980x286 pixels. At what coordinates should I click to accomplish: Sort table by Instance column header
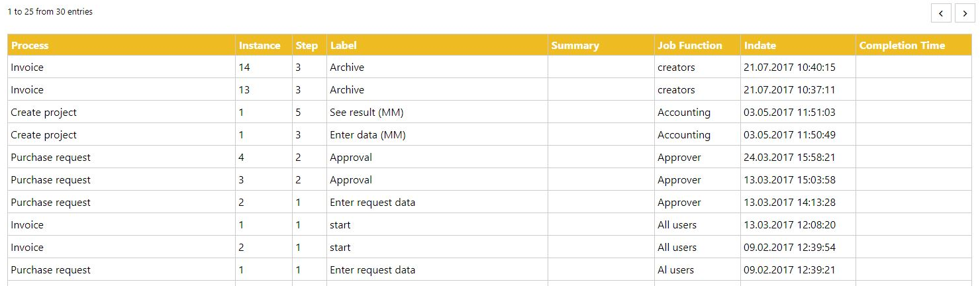pyautogui.click(x=260, y=46)
